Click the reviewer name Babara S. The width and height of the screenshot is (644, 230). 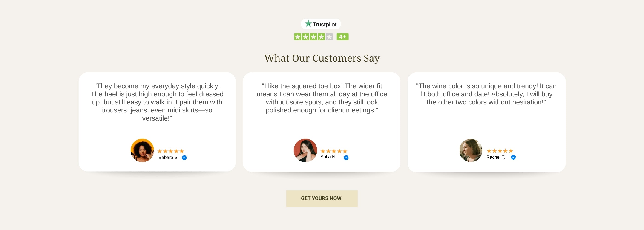[x=169, y=158]
